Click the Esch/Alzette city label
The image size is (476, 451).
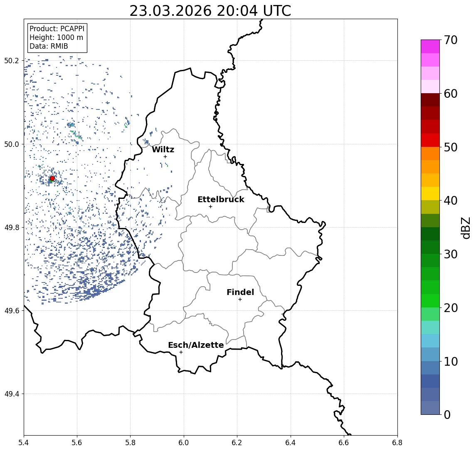pos(196,345)
